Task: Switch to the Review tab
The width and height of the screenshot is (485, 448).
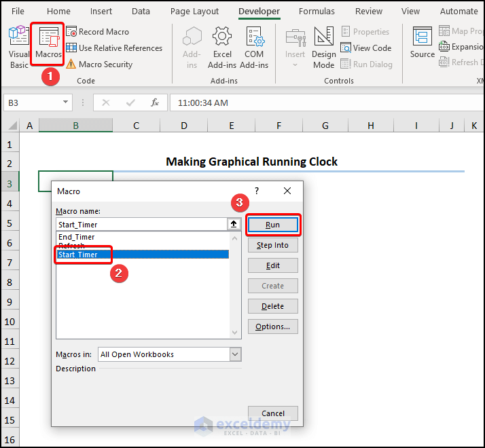Action: 369,12
